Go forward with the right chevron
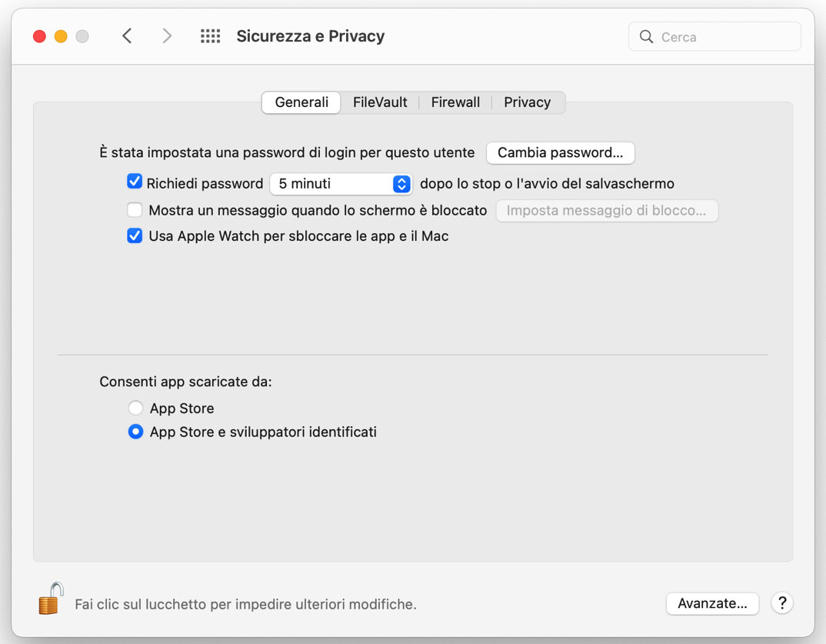826x644 pixels. coord(167,36)
